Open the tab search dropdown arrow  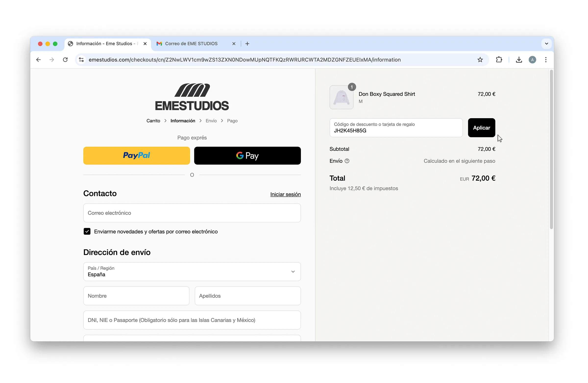pyautogui.click(x=547, y=44)
